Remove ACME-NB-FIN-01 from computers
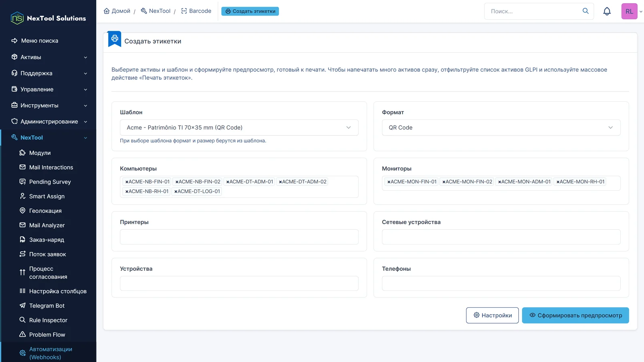 [127, 182]
